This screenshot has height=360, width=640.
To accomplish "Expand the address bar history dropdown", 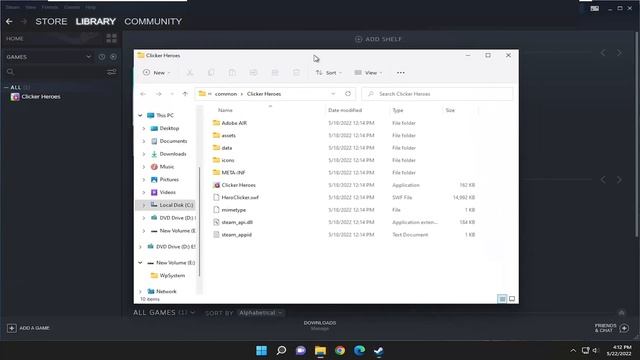I will pyautogui.click(x=333, y=94).
